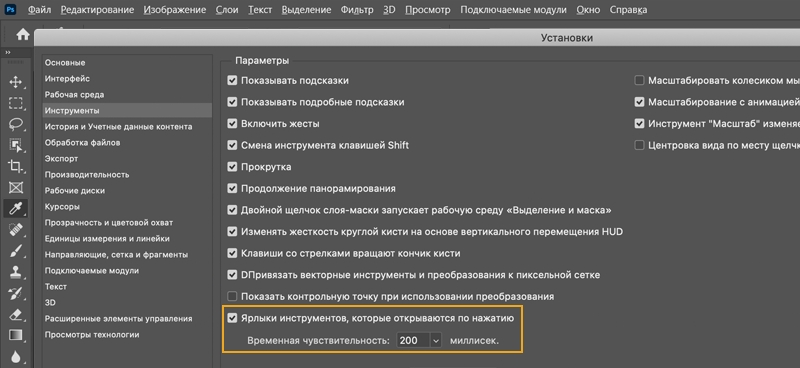Toggle 'Смена инструмента клавишей Shift' checkbox
This screenshot has width=800, height=368.
pyautogui.click(x=233, y=145)
